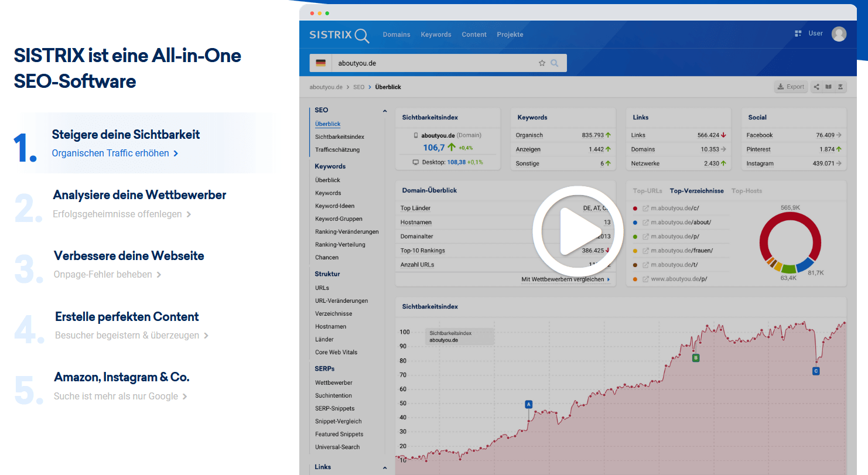Click Erfolgsgeheimnisse offenlegen link
This screenshot has height=475, width=868.
(x=122, y=214)
